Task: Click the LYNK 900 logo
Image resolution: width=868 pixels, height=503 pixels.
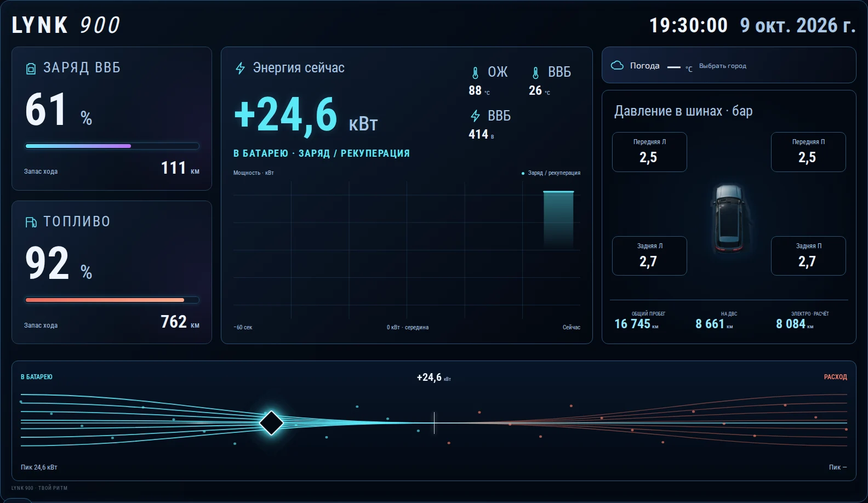Action: [66, 25]
